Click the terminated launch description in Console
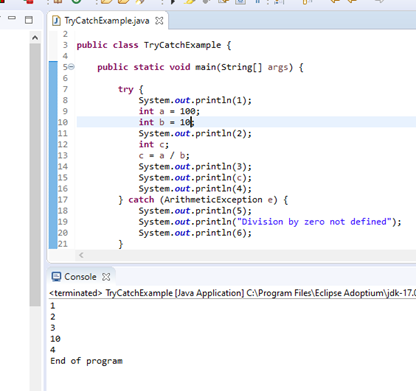 (232, 293)
